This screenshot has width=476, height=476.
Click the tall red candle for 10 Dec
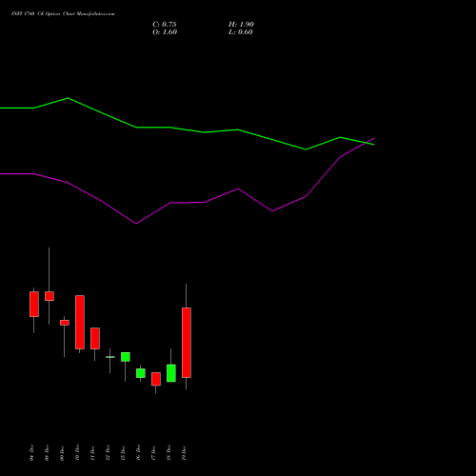click(x=80, y=322)
